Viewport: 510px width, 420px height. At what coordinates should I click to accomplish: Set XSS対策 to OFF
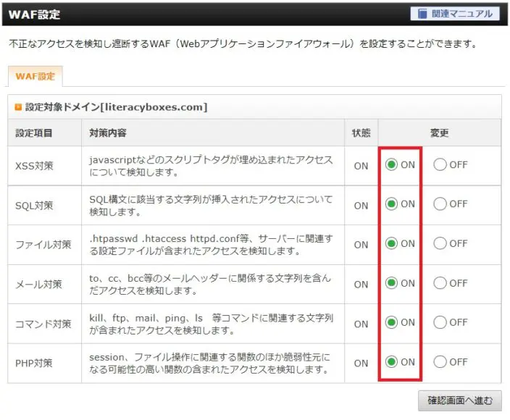440,164
